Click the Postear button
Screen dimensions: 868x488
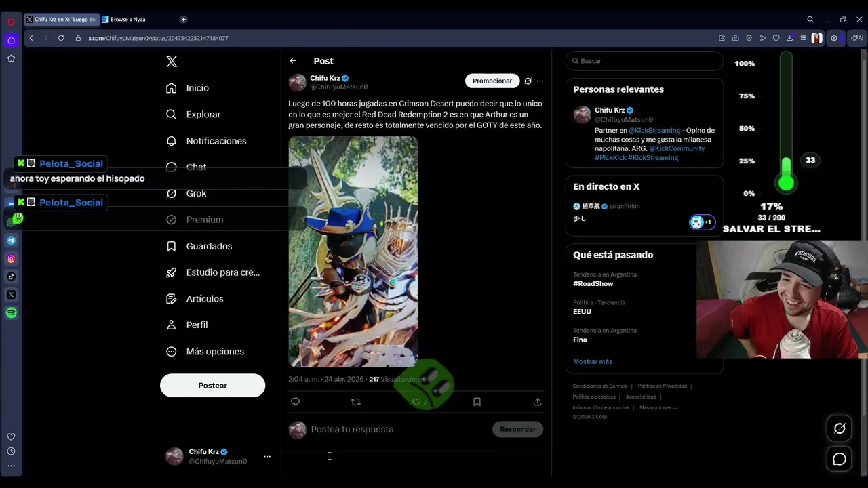[x=212, y=385]
